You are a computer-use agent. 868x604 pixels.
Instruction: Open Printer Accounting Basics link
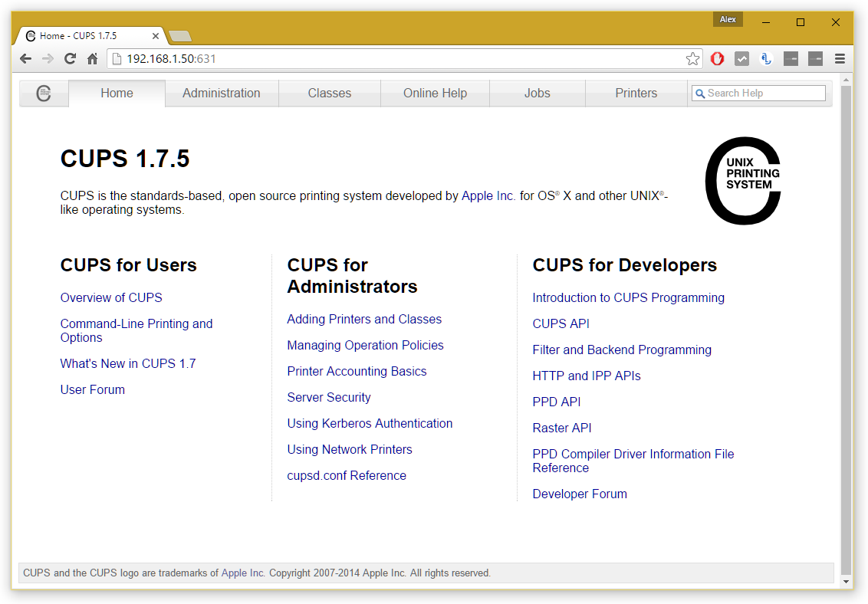(x=357, y=371)
